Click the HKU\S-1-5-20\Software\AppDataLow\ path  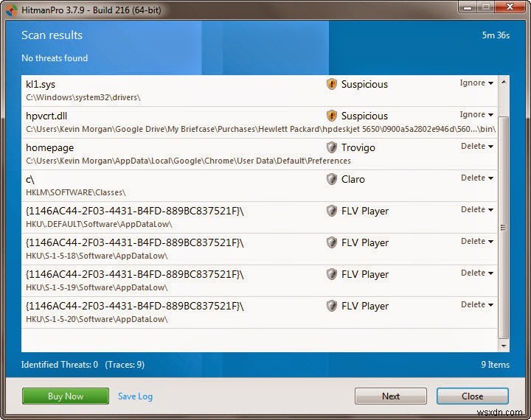point(97,319)
